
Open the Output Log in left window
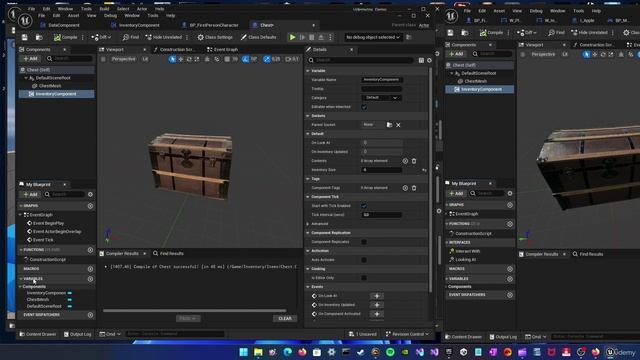coord(78,334)
